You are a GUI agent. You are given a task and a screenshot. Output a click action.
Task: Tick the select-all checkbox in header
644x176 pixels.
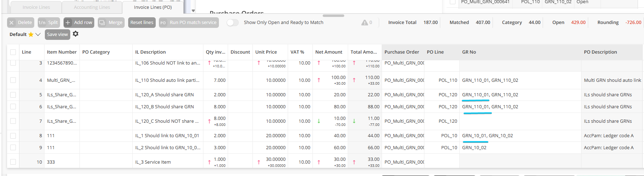13,52
